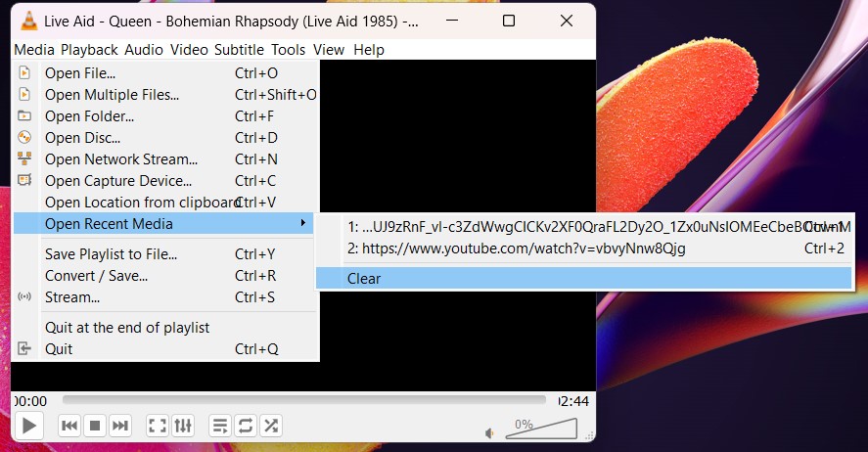Open the Tools menu
This screenshot has height=452, width=868.
pos(288,50)
